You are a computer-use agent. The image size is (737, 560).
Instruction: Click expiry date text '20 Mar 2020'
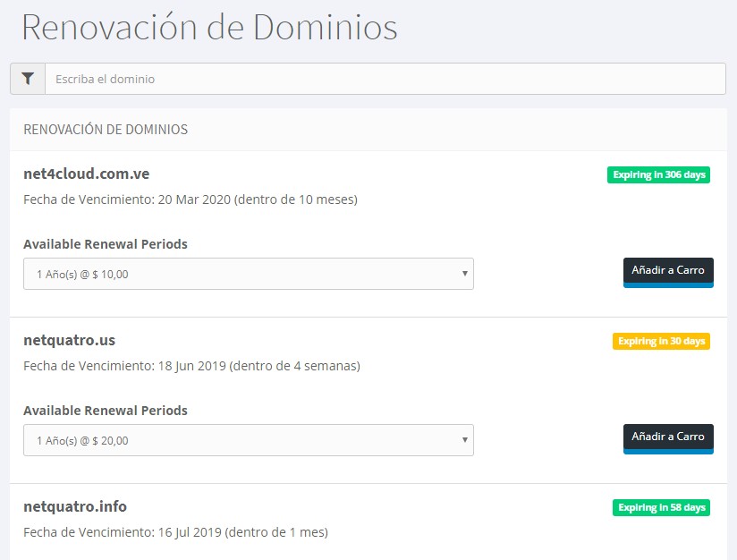tap(194, 199)
